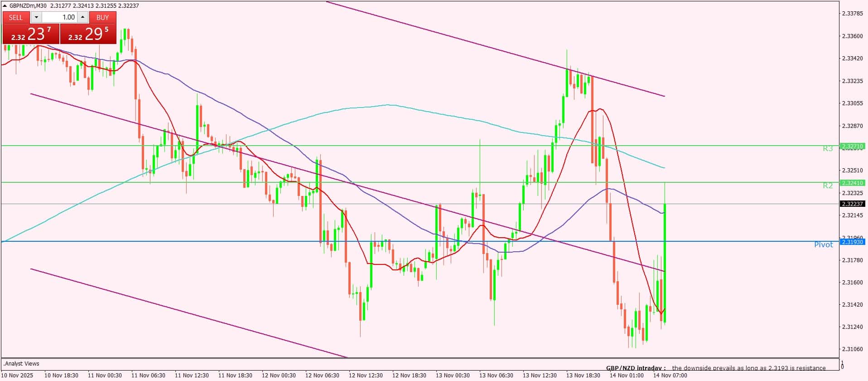Viewport: 868px width, 381px height.
Task: Click the 2.33785 price axis label
Action: pos(852,14)
